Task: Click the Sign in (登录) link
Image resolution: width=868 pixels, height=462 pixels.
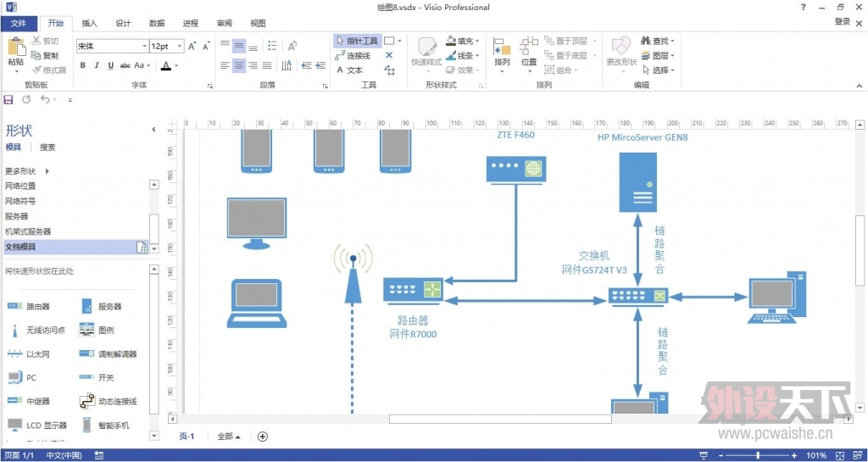Action: (842, 21)
